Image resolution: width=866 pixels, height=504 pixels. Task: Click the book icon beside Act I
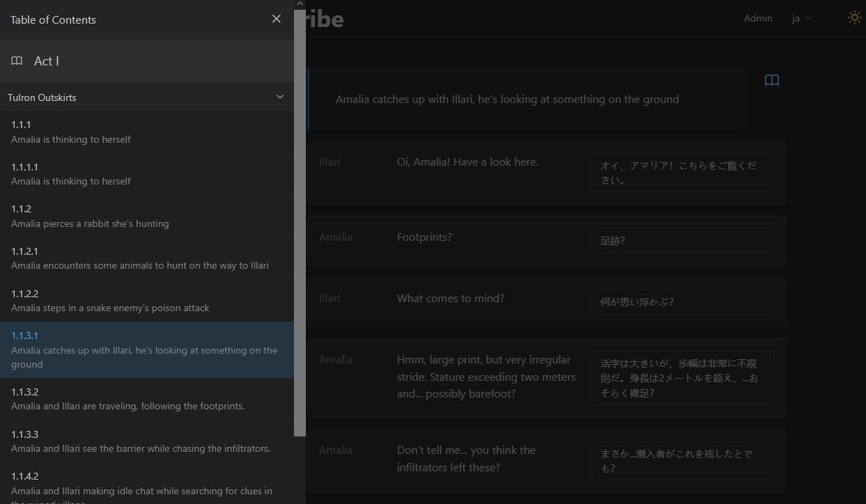coord(17,61)
